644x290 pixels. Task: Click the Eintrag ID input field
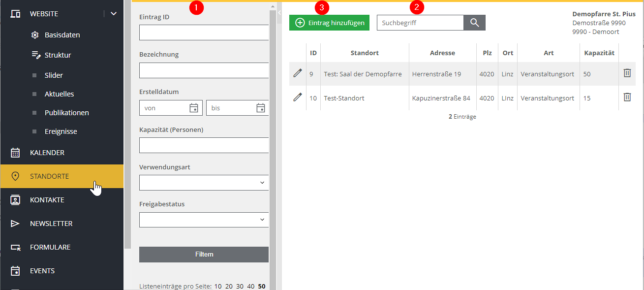tap(204, 32)
